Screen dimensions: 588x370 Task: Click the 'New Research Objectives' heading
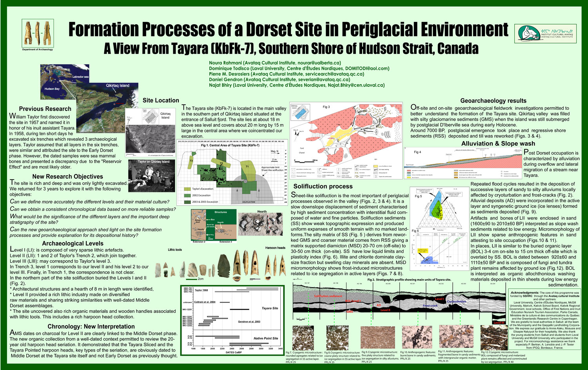[67, 176]
